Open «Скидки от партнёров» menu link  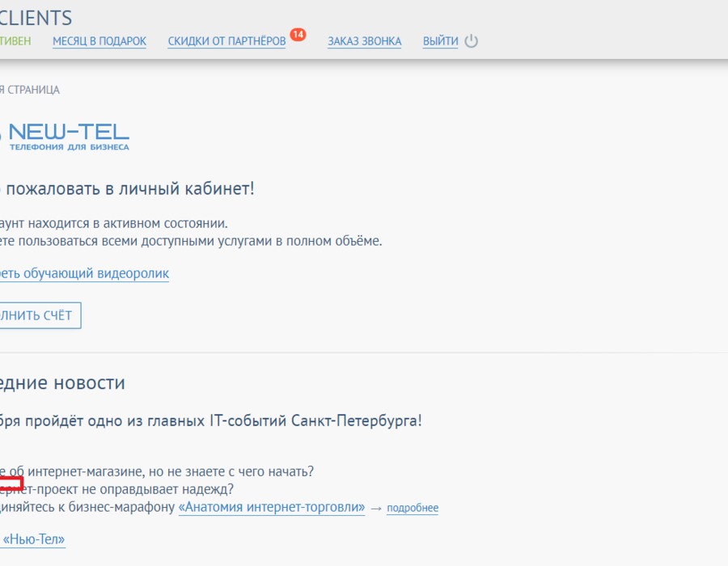tap(226, 41)
